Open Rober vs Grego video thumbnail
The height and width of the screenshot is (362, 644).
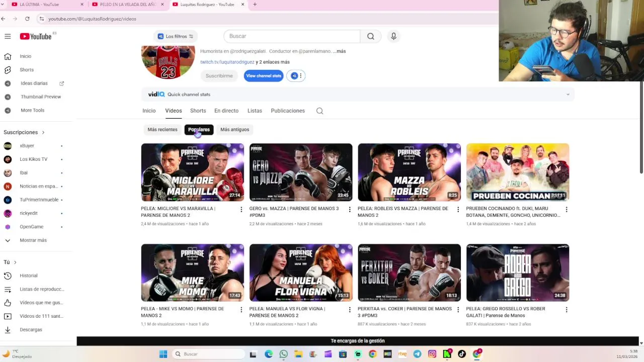coord(518,273)
